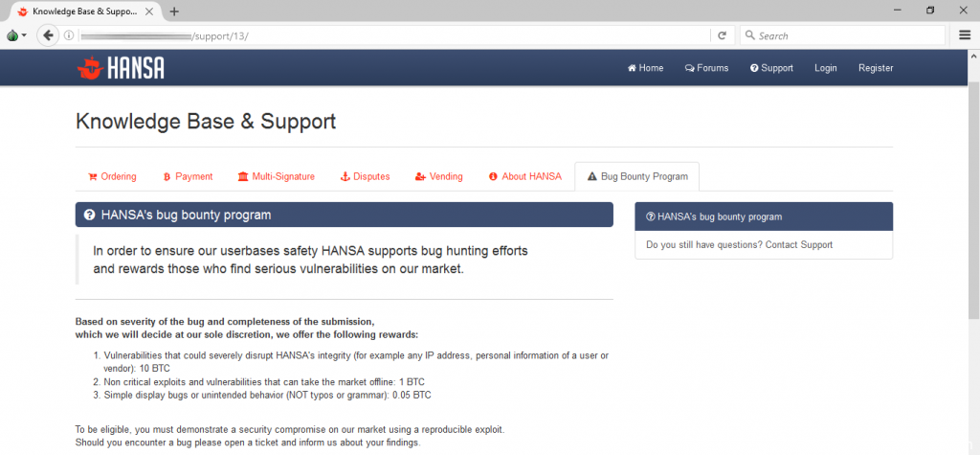Focus the browser Search field
The width and height of the screenshot is (980, 455).
click(x=842, y=35)
